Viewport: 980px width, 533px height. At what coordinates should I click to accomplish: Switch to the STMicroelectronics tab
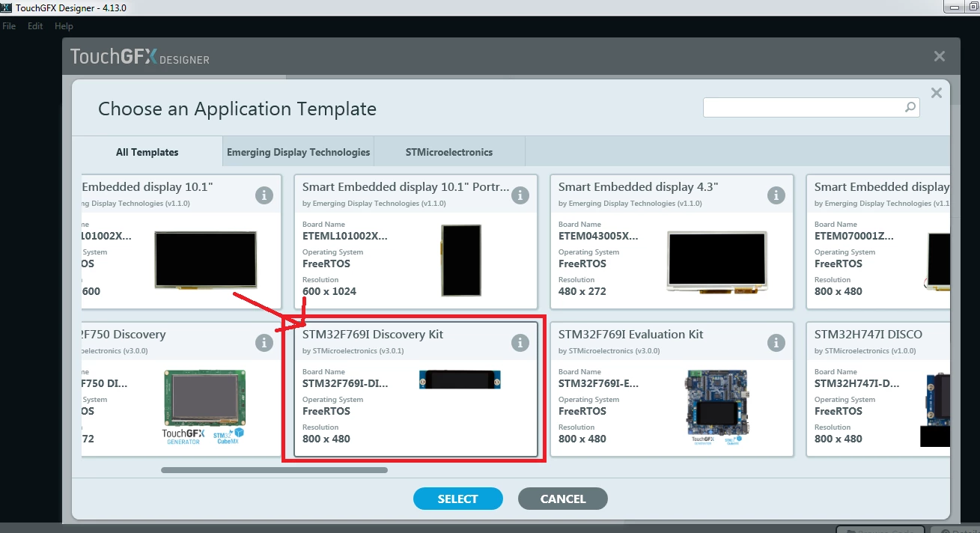click(x=449, y=152)
